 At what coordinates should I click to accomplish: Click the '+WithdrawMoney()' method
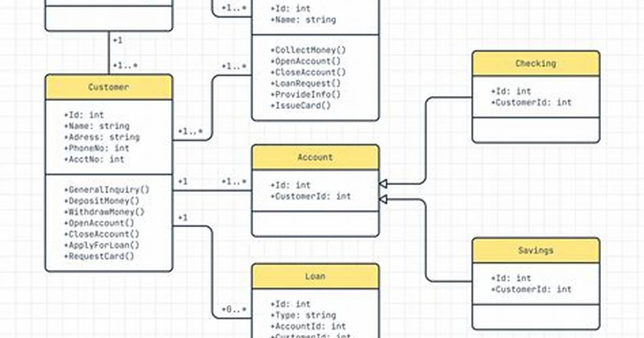point(104,212)
